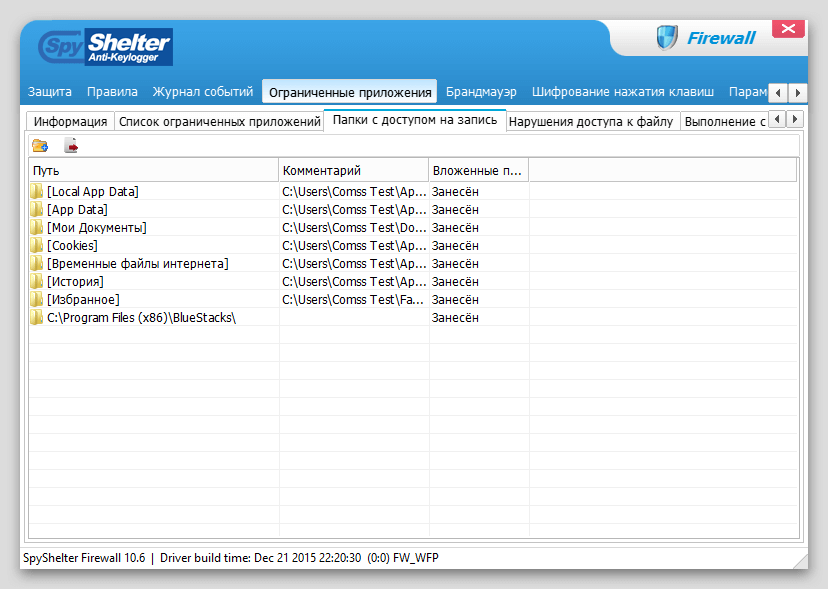The width and height of the screenshot is (828, 589).
Task: Click the Firewall title text
Action: 721,38
